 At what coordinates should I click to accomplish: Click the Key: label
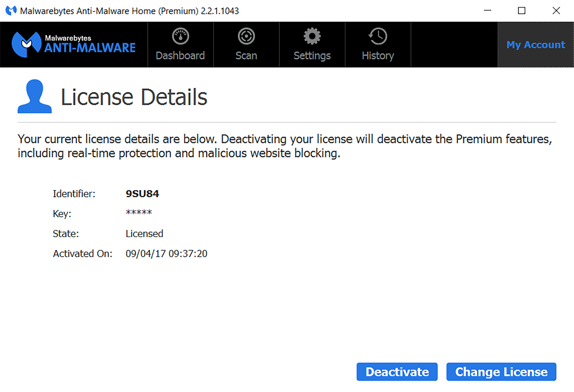tap(62, 214)
